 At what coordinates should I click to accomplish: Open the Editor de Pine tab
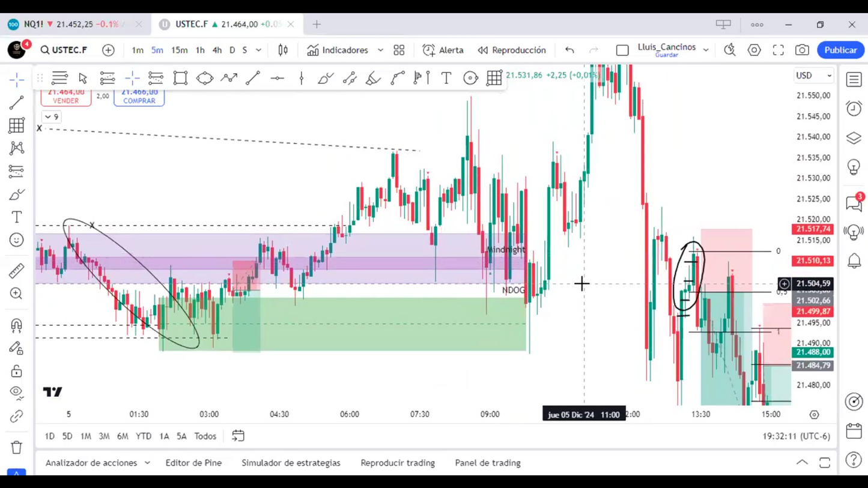tap(193, 463)
